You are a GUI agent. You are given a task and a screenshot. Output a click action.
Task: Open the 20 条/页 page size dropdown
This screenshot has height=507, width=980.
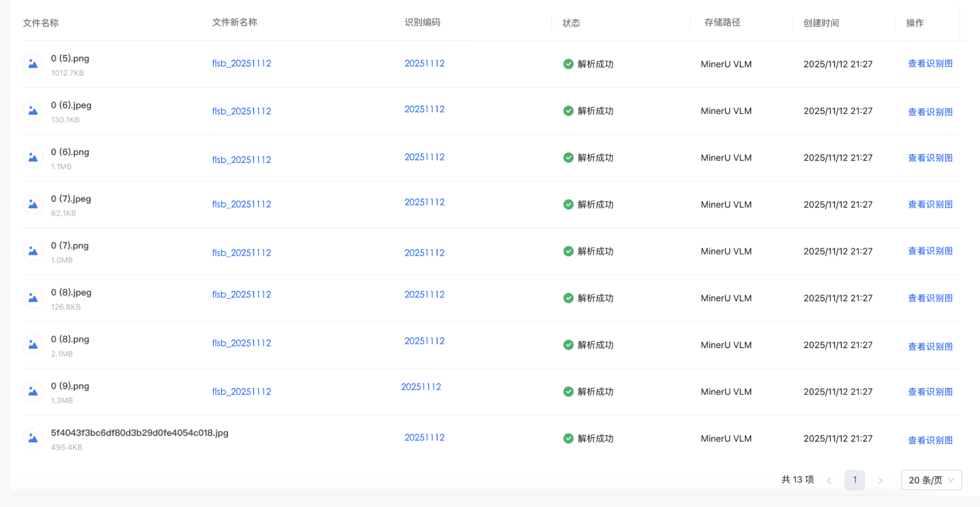931,480
